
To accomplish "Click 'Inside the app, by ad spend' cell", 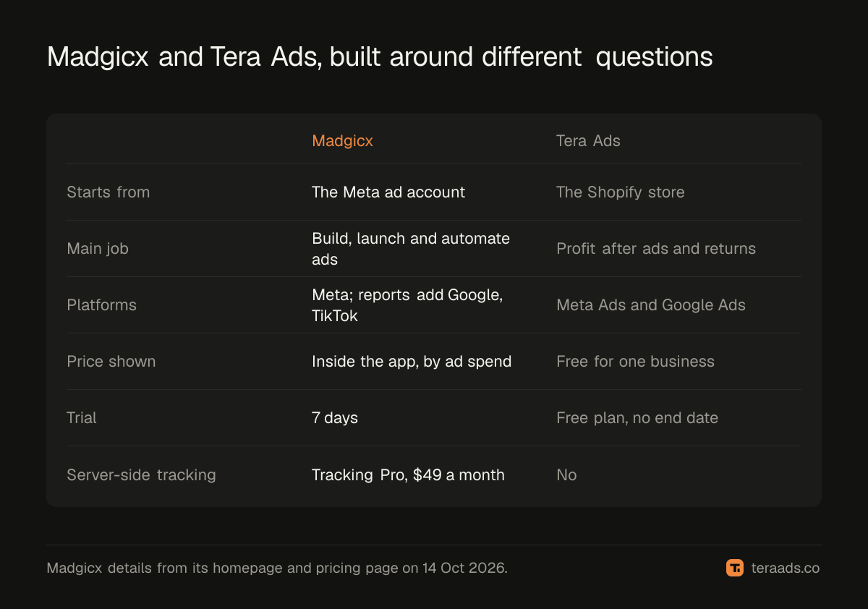I will click(412, 361).
